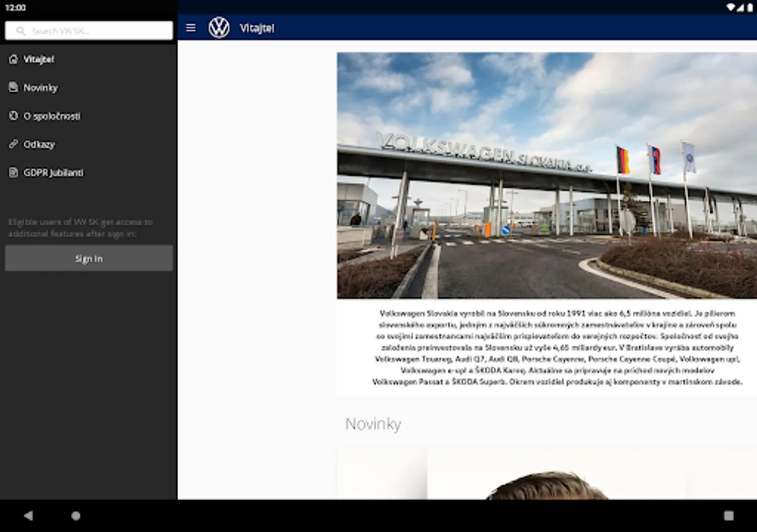Image resolution: width=757 pixels, height=532 pixels.
Task: Click the document icon beside GDPR Jubilanti
Action: point(13,173)
